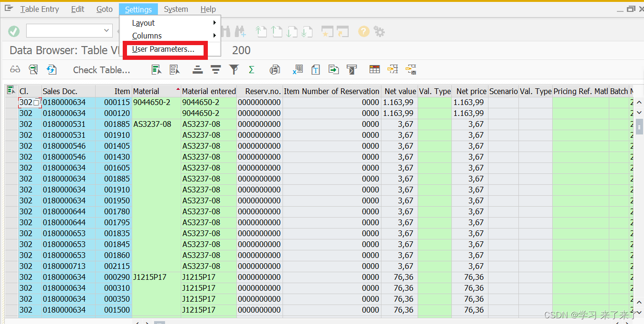Click Material cell AS3237-08

point(156,124)
